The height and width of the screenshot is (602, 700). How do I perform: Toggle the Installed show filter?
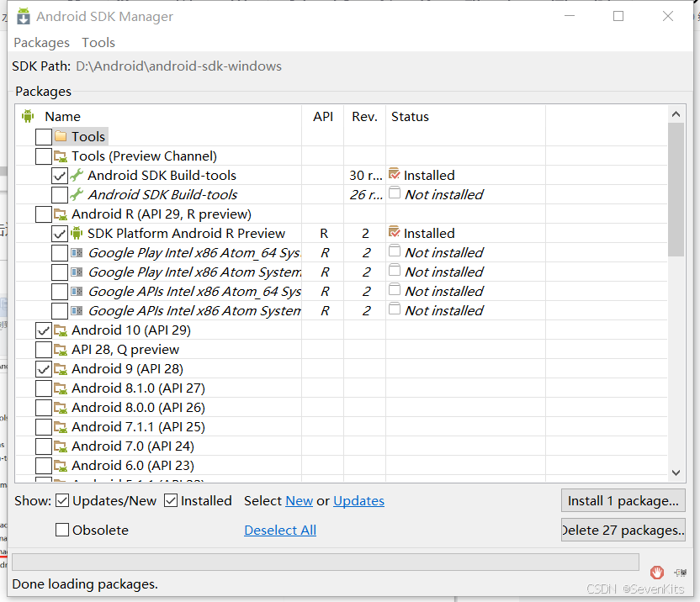pos(171,501)
